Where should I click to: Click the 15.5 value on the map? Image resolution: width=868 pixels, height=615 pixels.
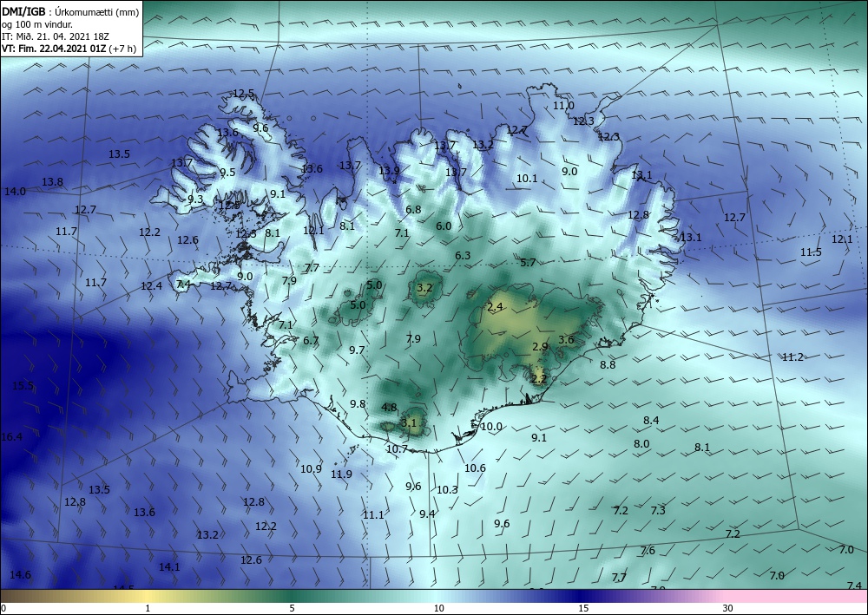(x=23, y=385)
